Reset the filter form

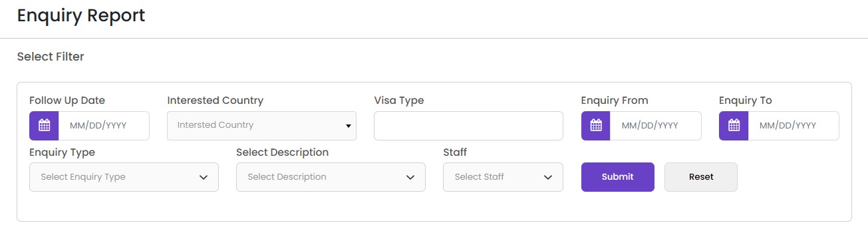(x=701, y=177)
